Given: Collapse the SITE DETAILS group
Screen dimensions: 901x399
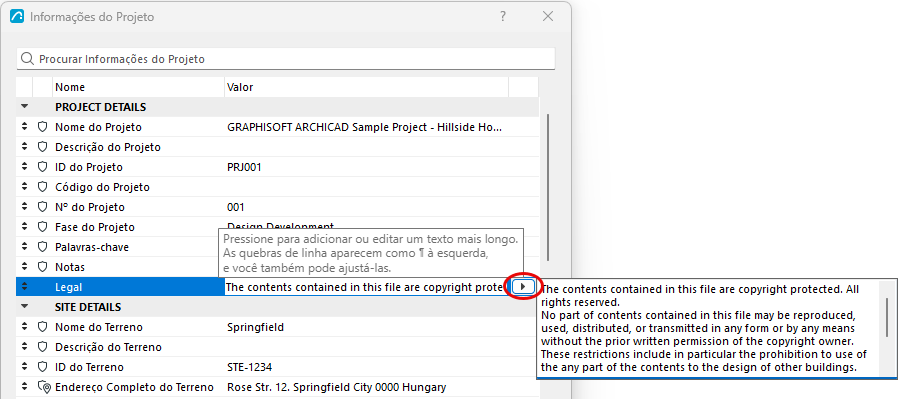Looking at the screenshot, I should (x=24, y=307).
